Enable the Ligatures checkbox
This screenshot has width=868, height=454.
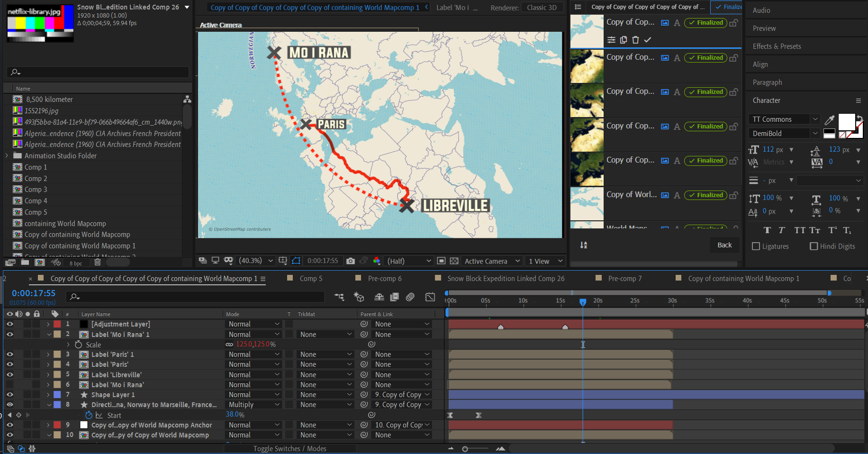click(x=756, y=246)
